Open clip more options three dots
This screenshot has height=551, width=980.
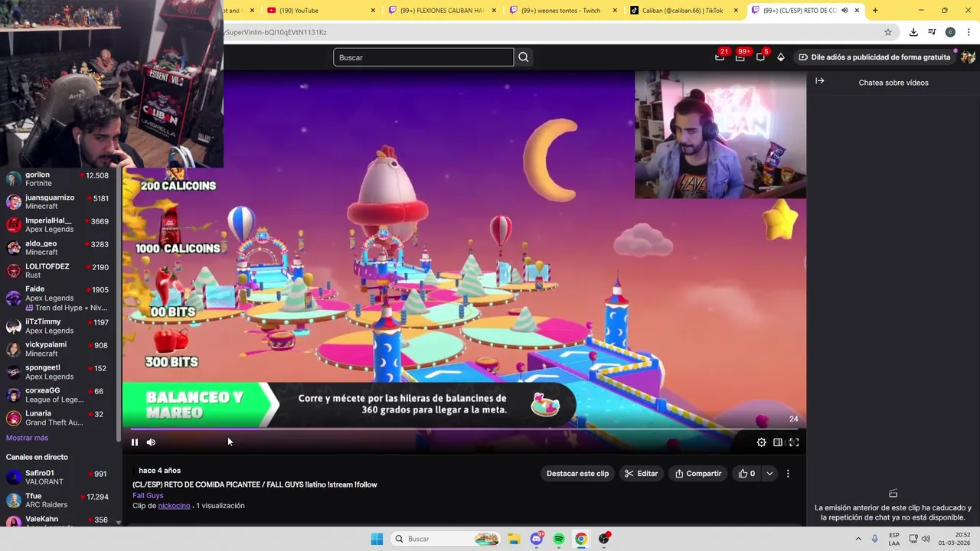tap(788, 474)
